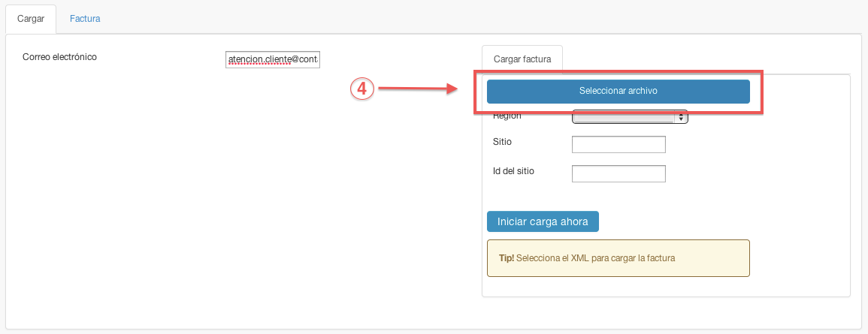Select the Cargar factura tab
The width and height of the screenshot is (868, 334).
522,59
